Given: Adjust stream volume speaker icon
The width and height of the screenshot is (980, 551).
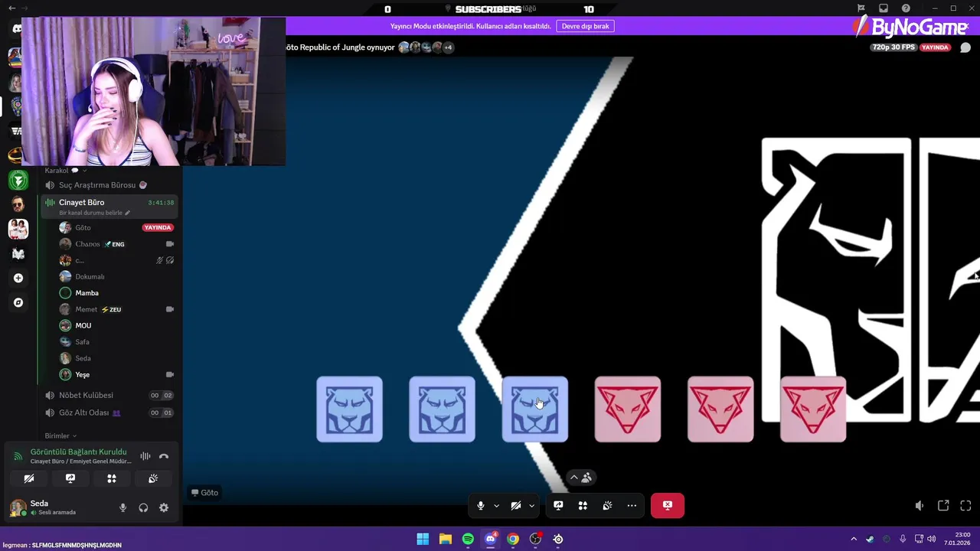Looking at the screenshot, I should (920, 505).
